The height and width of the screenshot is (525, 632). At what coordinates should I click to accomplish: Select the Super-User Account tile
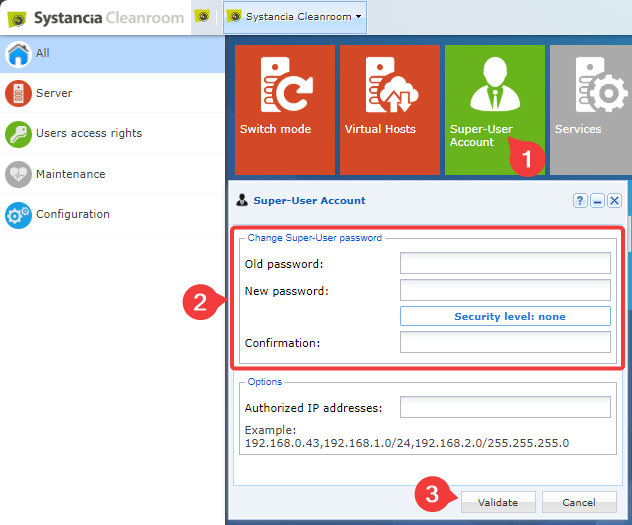pos(494,108)
